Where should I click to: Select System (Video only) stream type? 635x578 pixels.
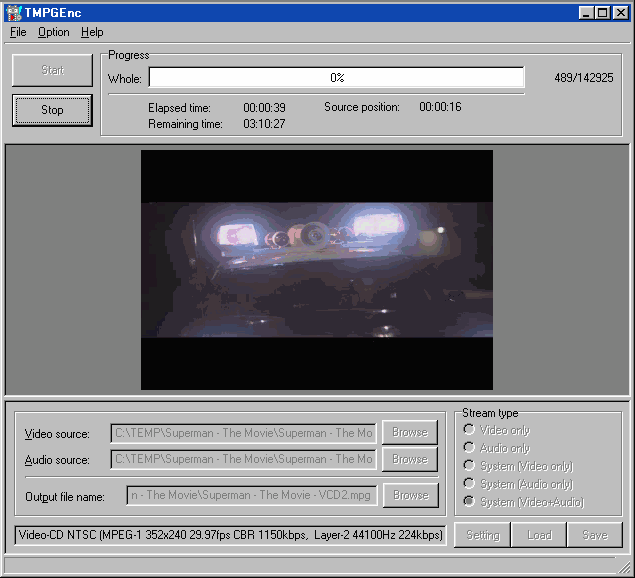[468, 466]
